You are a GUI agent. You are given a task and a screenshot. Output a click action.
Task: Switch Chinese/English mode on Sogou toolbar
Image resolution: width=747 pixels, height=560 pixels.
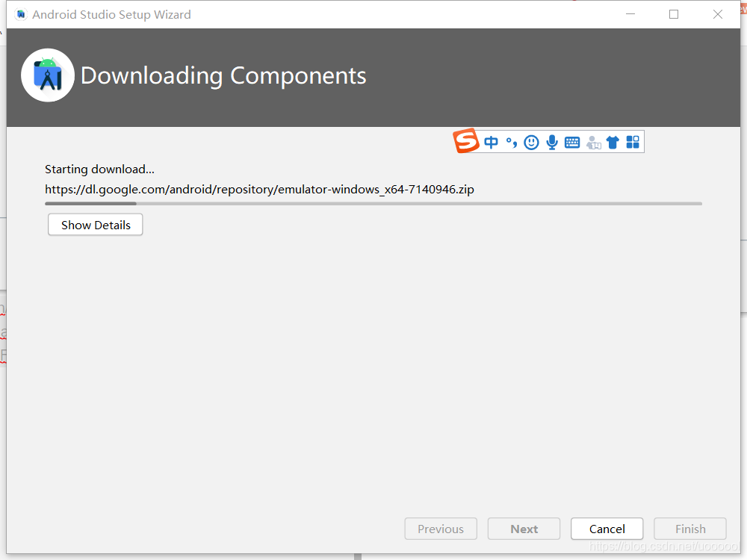point(492,142)
